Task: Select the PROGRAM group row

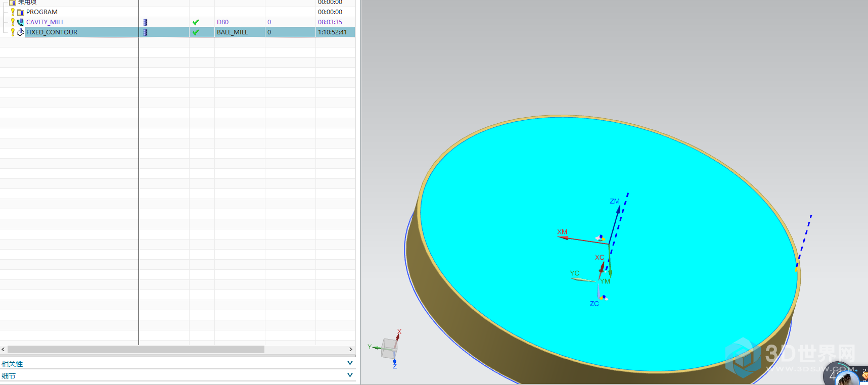Action: point(42,12)
